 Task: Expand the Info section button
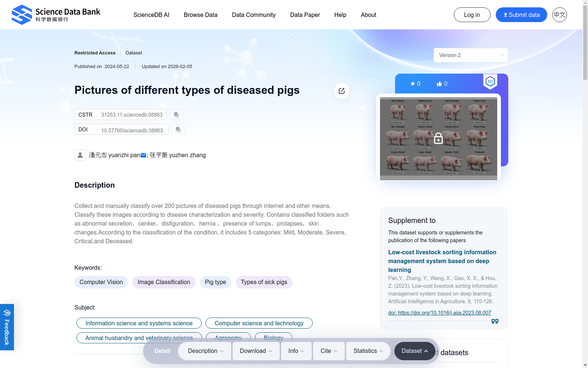click(x=296, y=351)
